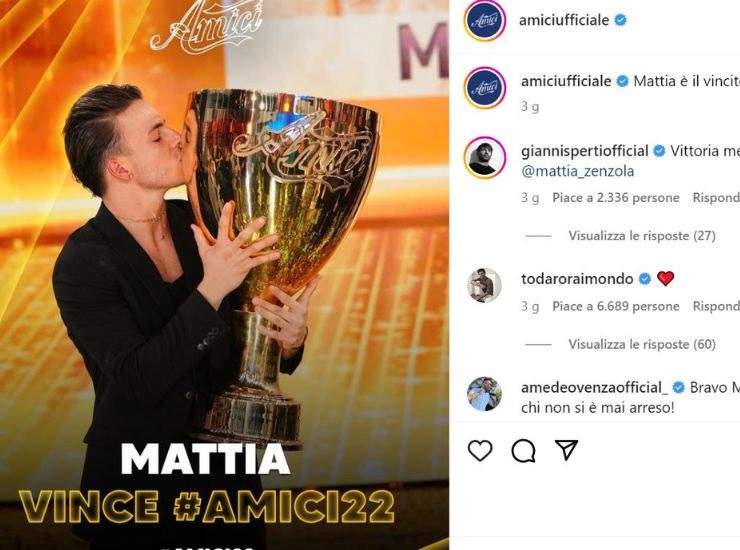
Task: Open todaroraimondo username link
Action: pyautogui.click(x=577, y=279)
